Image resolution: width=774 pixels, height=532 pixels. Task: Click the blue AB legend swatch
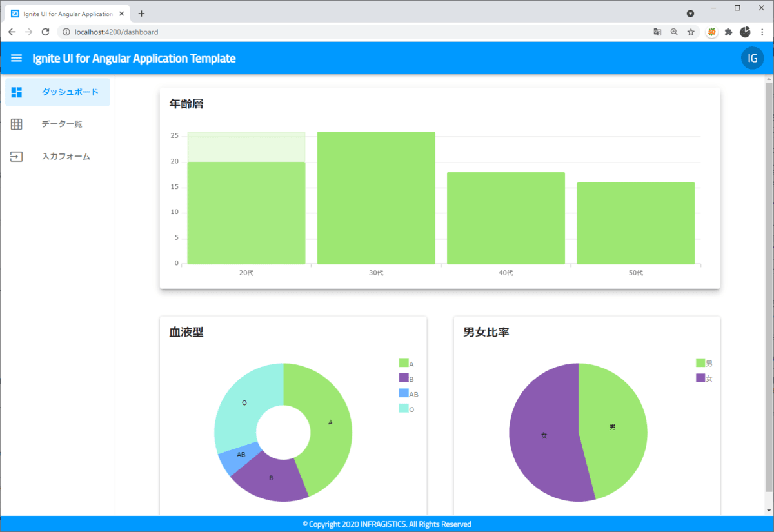point(404,393)
